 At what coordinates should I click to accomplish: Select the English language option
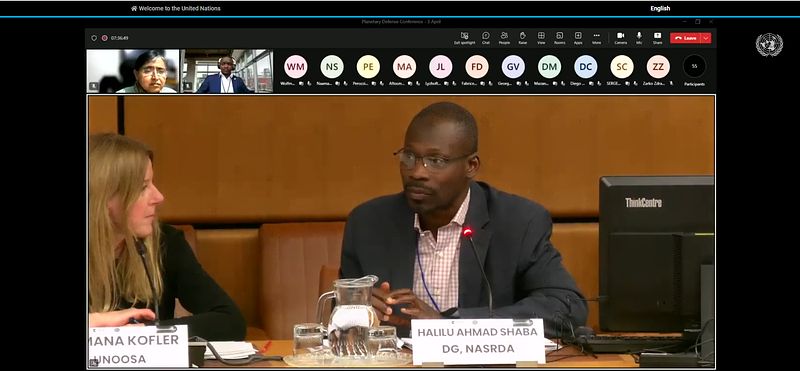pos(660,8)
